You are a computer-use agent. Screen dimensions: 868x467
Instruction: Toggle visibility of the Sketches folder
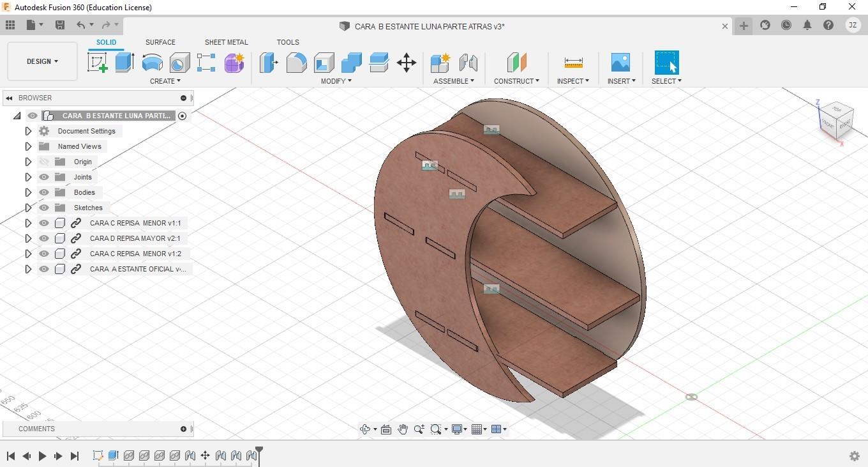tap(44, 208)
